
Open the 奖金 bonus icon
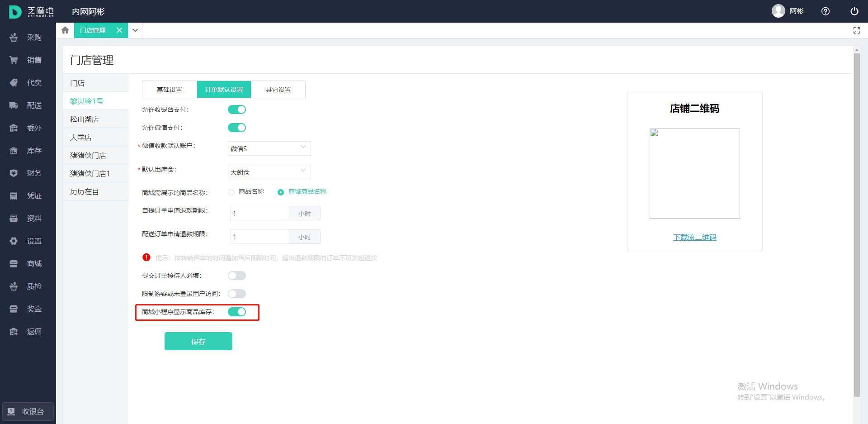pyautogui.click(x=14, y=309)
